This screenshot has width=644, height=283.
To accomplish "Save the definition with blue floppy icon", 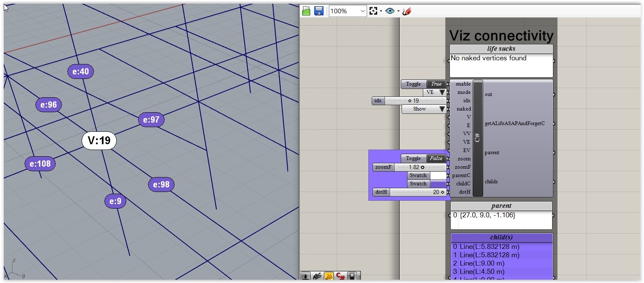I will [319, 11].
